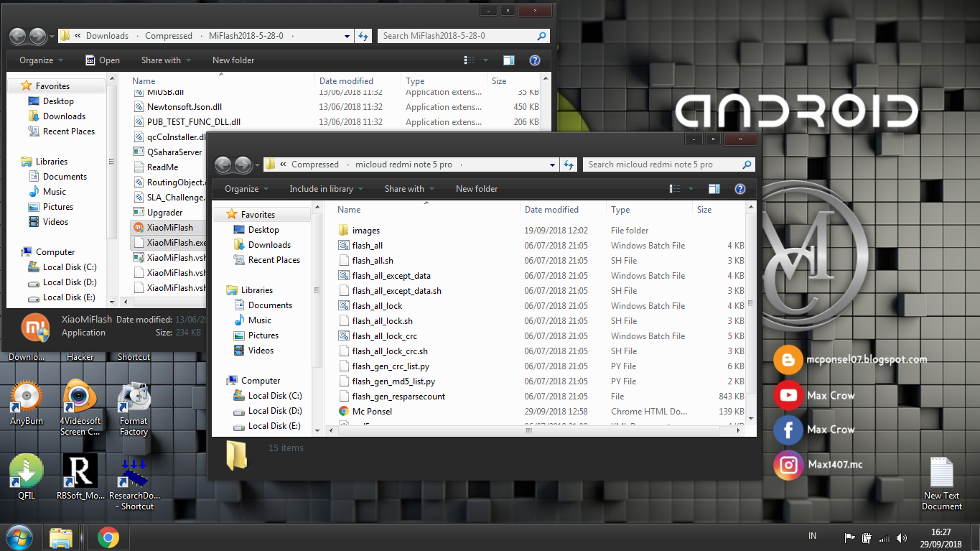Open Help icon in micloud window

pyautogui.click(x=739, y=189)
